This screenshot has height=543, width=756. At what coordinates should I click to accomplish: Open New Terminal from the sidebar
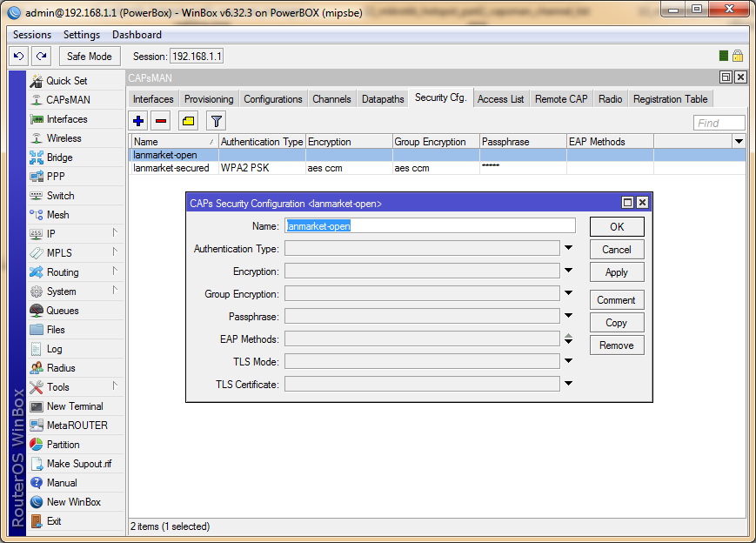click(74, 406)
